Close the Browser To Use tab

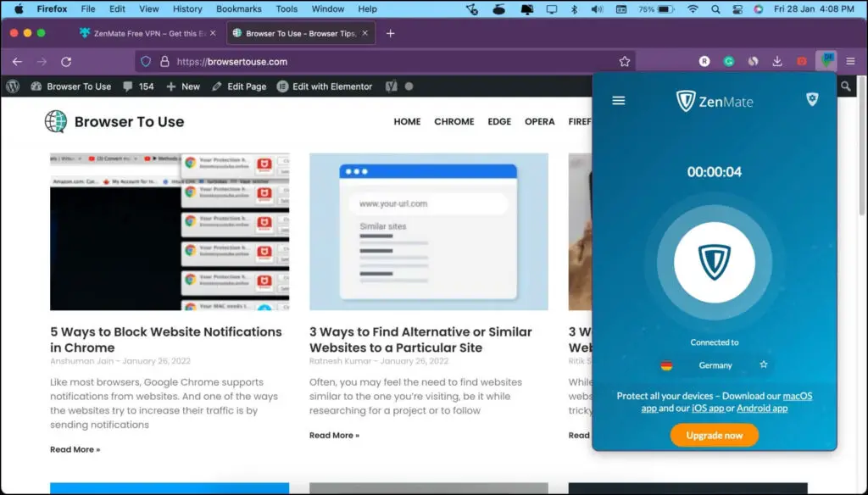pos(364,33)
